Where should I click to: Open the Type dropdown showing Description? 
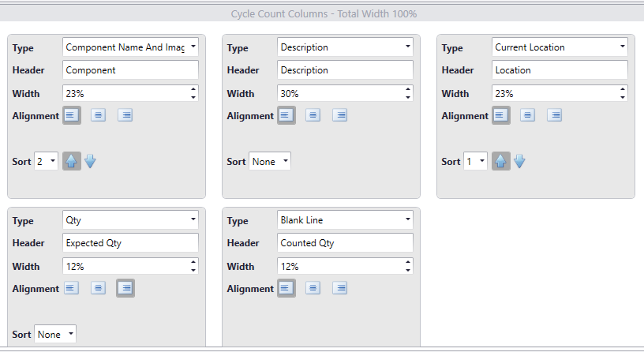(x=345, y=47)
